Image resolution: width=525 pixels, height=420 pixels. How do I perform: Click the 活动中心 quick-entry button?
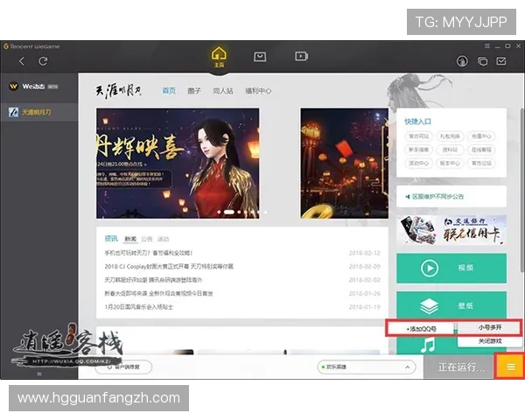pos(418,163)
